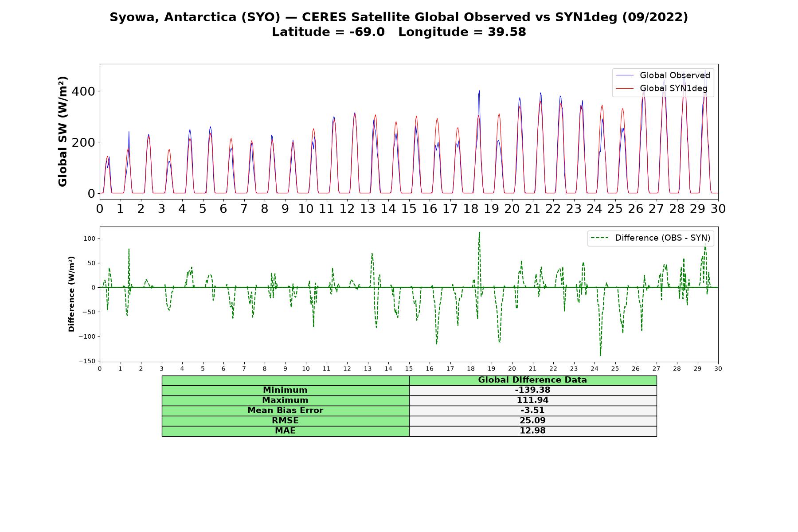Click the RMSE value 25.09
This screenshot has width=798, height=532.
(x=533, y=421)
